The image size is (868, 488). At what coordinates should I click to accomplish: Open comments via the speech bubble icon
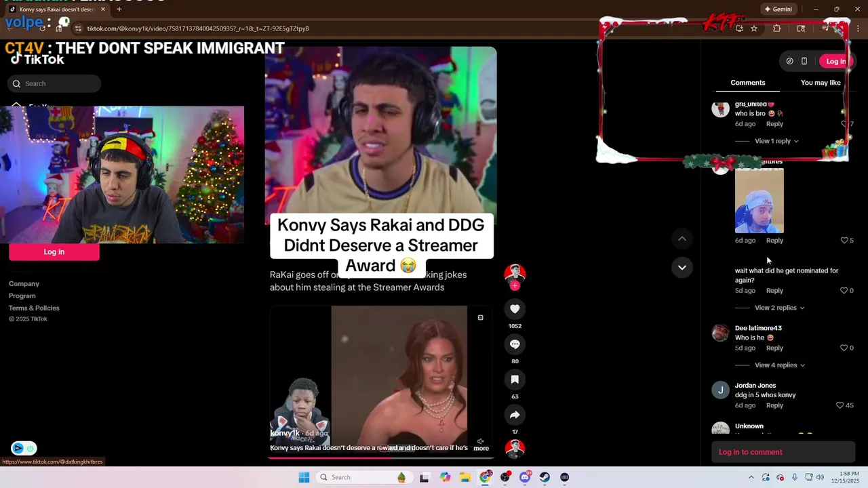tap(515, 344)
